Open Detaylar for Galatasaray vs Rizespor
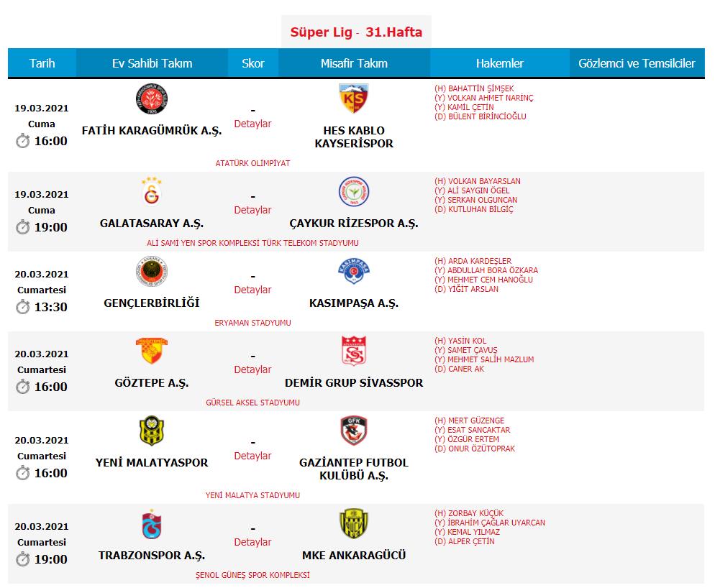This screenshot has width=715, height=588. pos(252,210)
